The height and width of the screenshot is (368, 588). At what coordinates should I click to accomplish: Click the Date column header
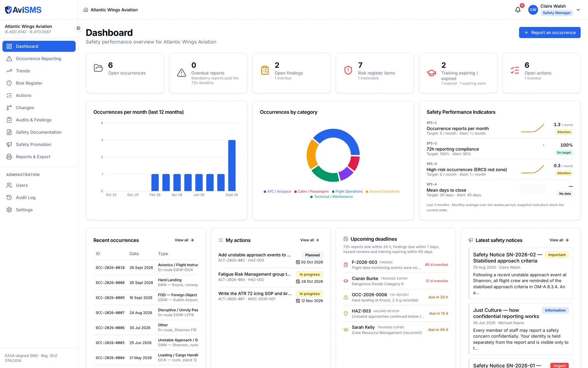134,254
